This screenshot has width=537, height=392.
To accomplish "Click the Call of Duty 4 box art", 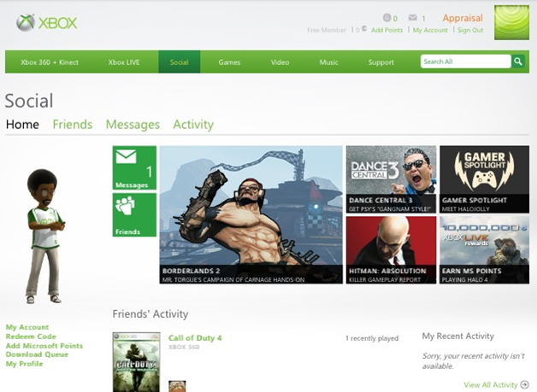I will click(x=136, y=362).
